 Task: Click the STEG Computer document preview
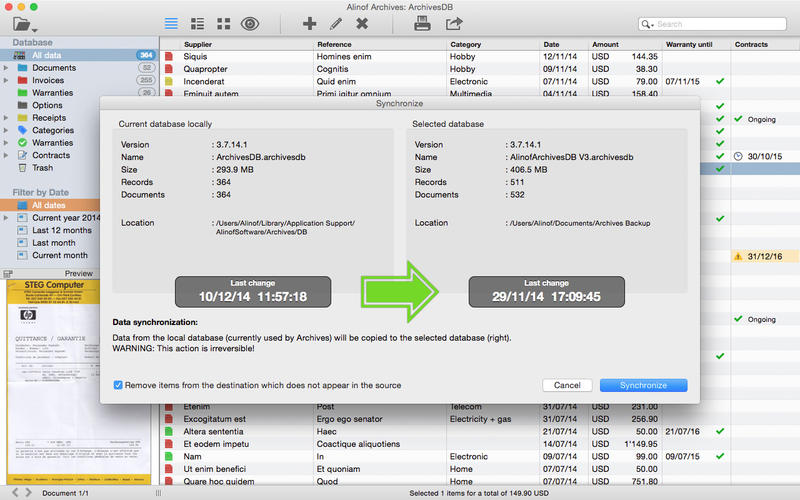pos(79,382)
